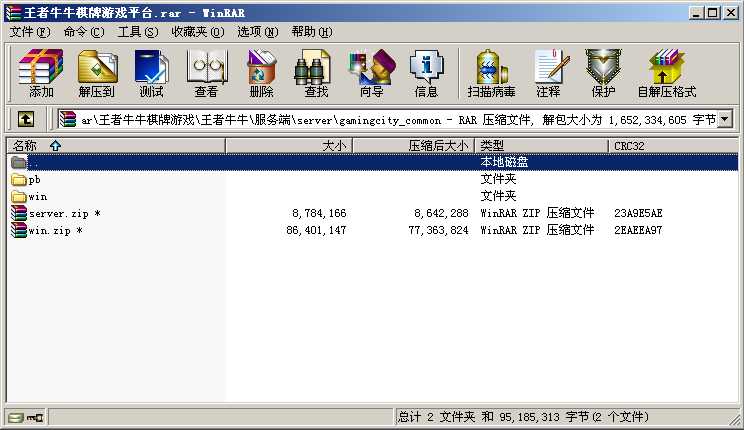Open the 帮助(H) menu

[x=312, y=32]
